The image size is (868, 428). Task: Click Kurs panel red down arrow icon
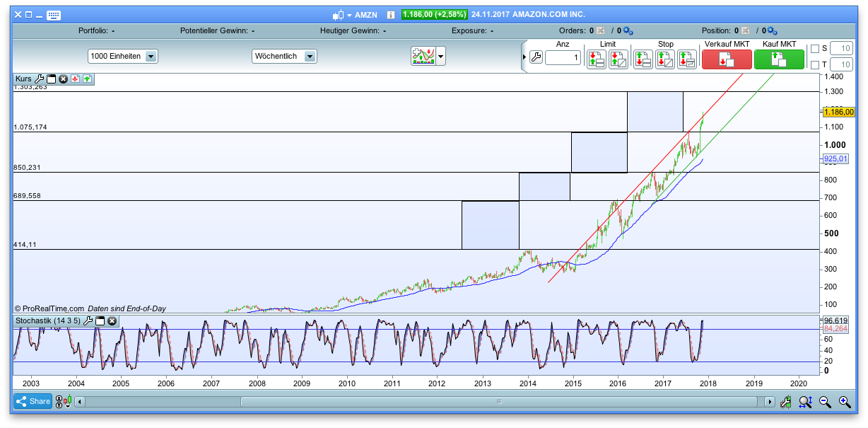tap(75, 79)
